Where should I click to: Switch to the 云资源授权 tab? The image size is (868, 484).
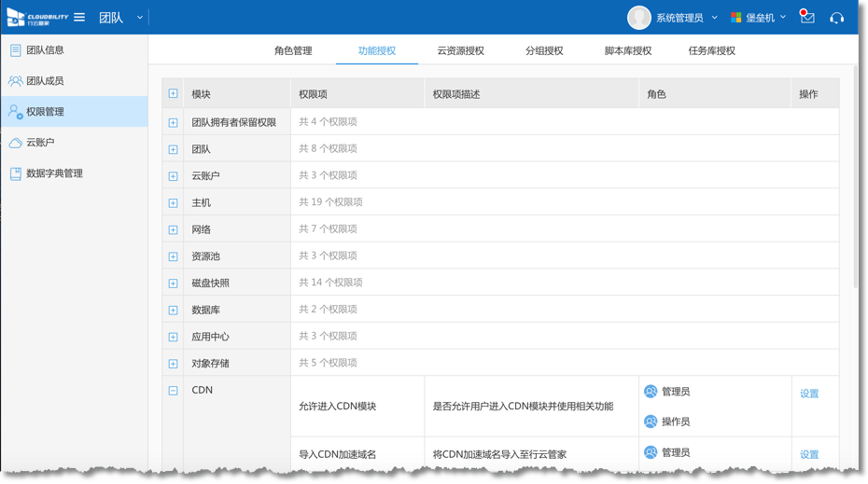click(x=460, y=50)
